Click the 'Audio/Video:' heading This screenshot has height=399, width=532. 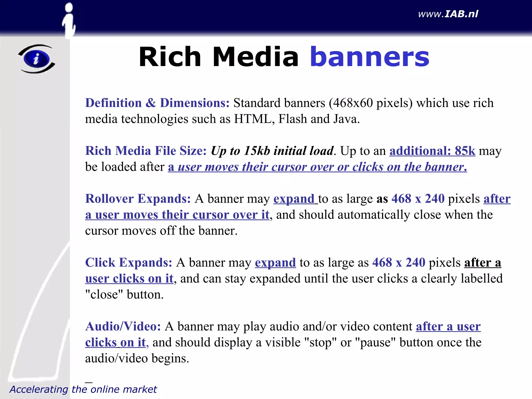tap(123, 327)
